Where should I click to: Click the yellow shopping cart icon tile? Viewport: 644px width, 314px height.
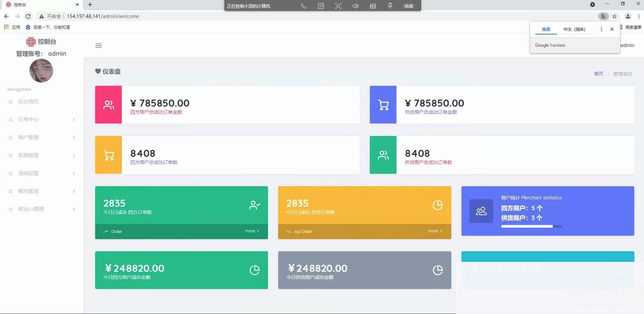[x=109, y=155]
